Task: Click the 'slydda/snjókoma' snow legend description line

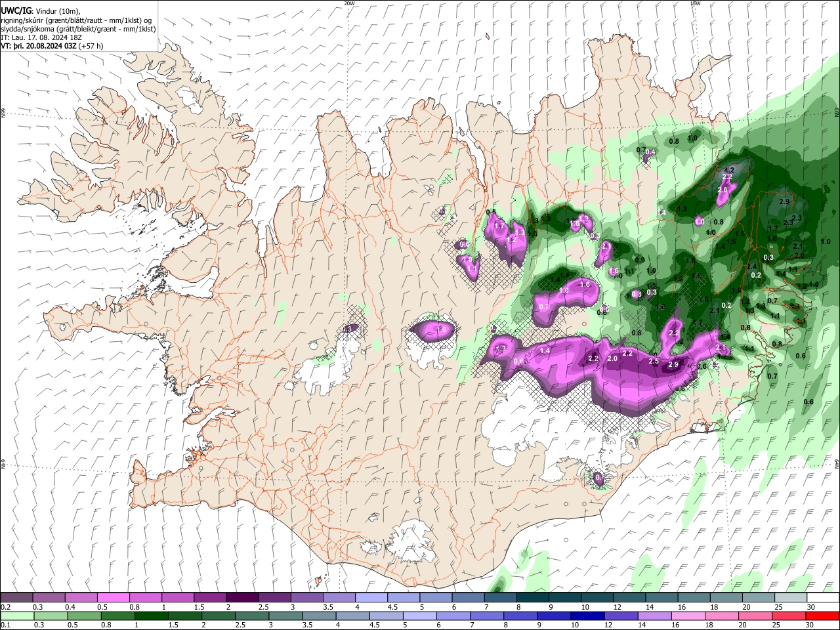Action: 78,29
